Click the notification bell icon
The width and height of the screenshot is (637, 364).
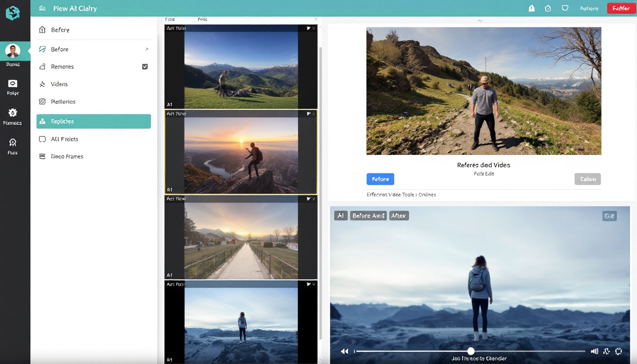(x=532, y=8)
